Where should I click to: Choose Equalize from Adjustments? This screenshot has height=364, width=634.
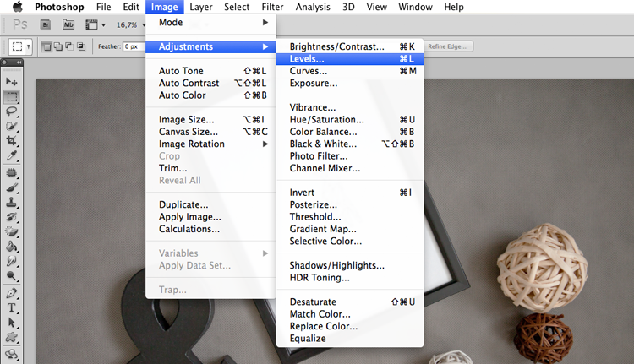[350, 338]
